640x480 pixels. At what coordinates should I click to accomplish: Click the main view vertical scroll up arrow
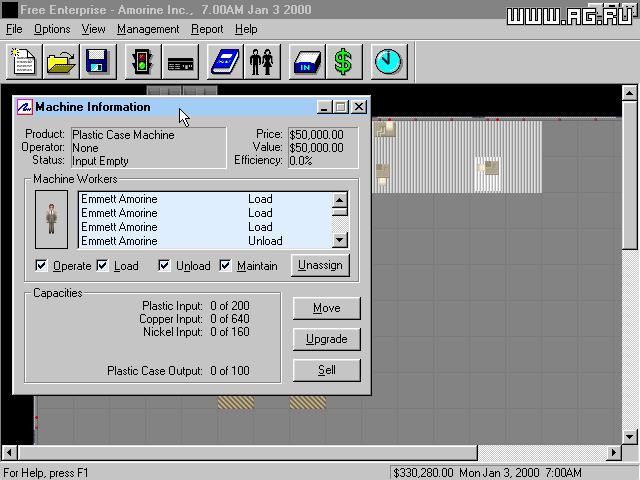click(x=629, y=93)
